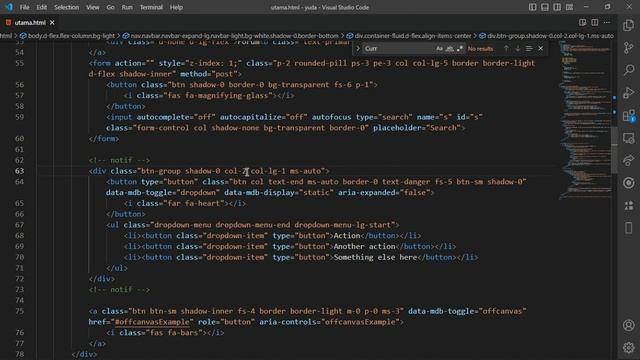Image resolution: width=640 pixels, height=360 pixels.
Task: Click line number 63 in gutter
Action: (19, 171)
